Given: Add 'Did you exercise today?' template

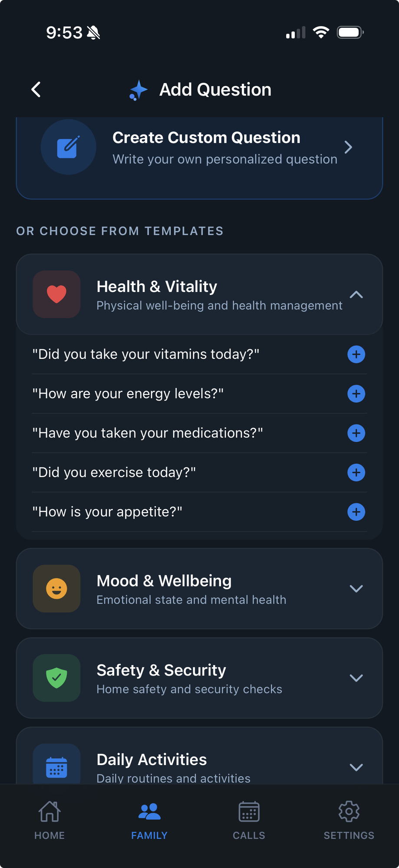Looking at the screenshot, I should pyautogui.click(x=356, y=472).
